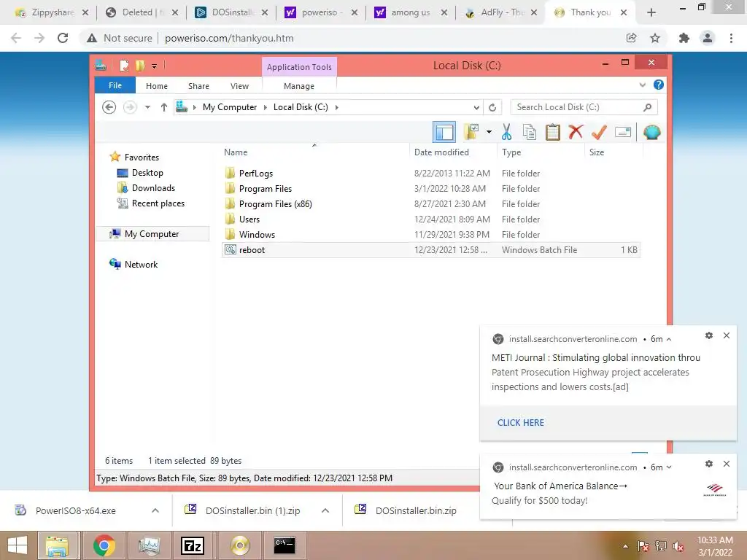This screenshot has width=747, height=560.
Task: Click the search magnifier icon in Explorer
Action: tap(647, 107)
